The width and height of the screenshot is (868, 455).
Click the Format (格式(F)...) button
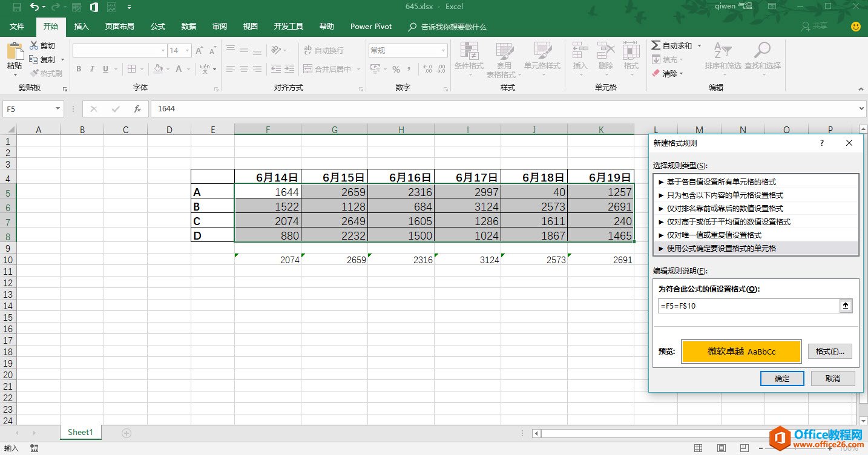pos(830,351)
